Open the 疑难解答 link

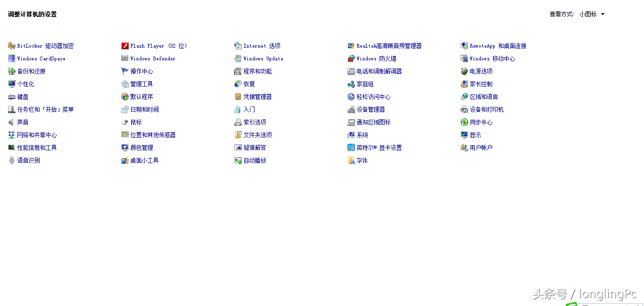point(255,148)
